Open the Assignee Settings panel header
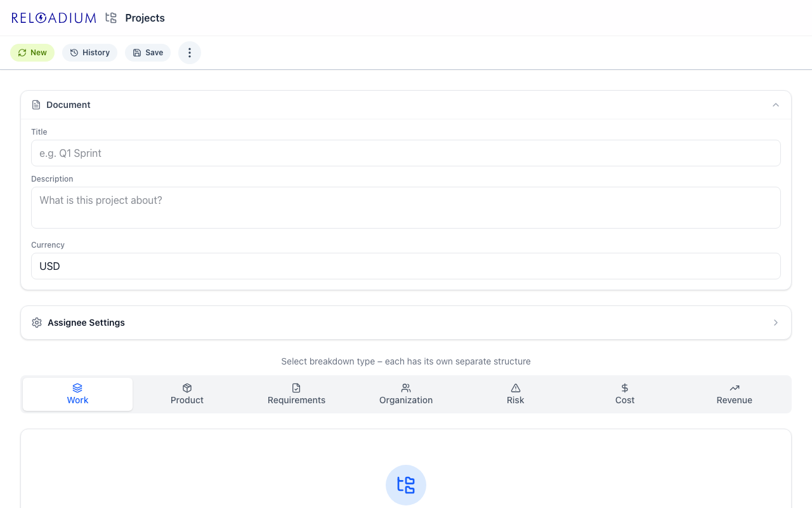Screen dimensions: 812x508 [86, 323]
